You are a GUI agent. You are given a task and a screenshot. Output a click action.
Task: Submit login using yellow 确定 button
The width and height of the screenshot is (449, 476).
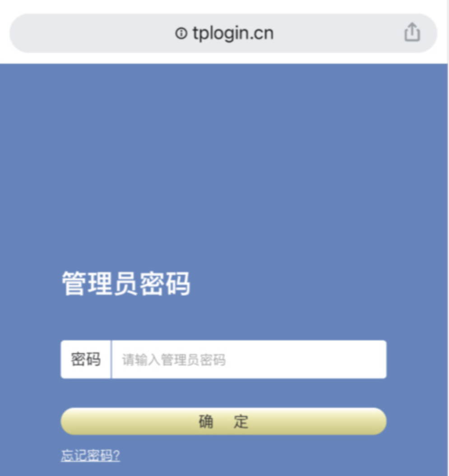(x=223, y=421)
